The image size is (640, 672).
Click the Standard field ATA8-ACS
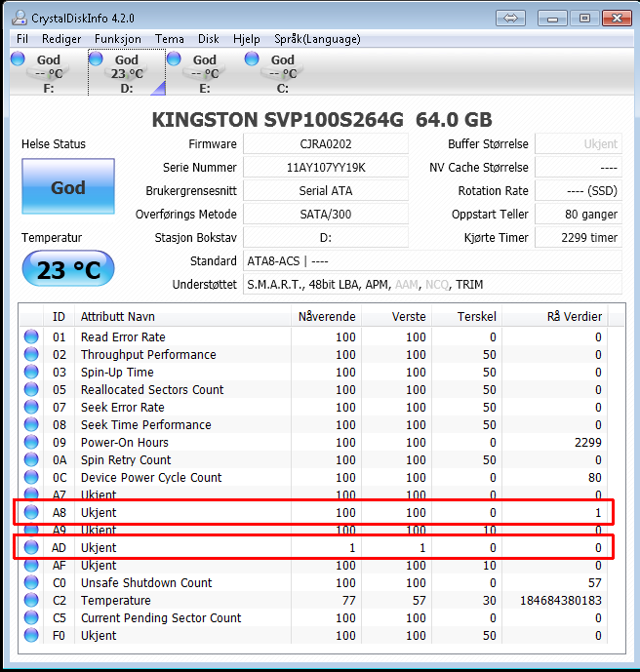click(432, 261)
